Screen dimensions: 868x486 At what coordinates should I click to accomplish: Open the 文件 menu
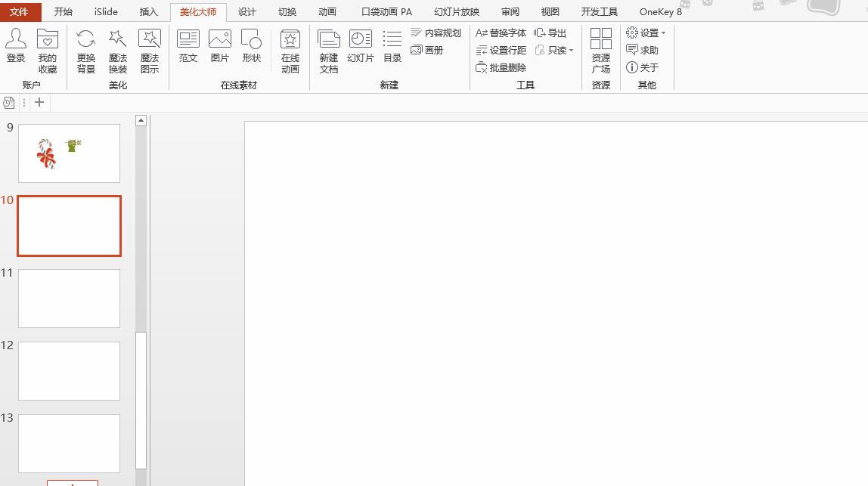[20, 11]
